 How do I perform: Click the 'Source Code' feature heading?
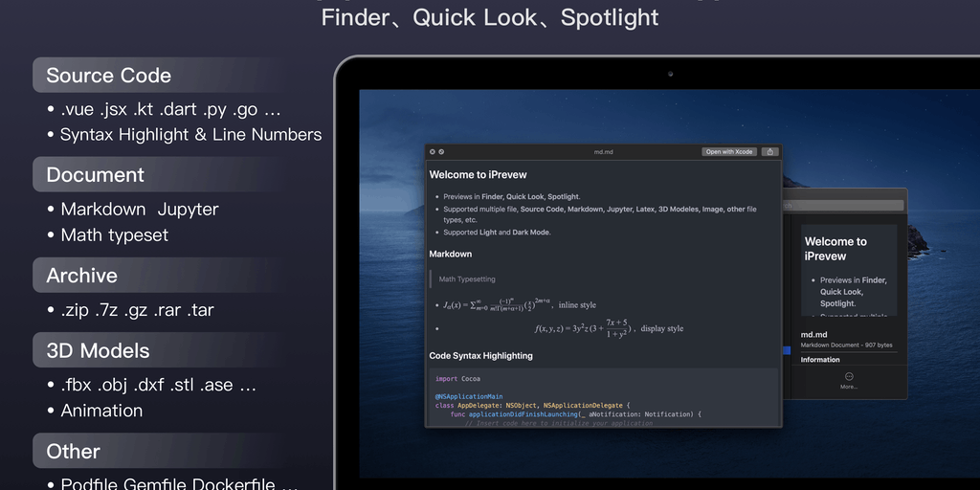click(109, 75)
